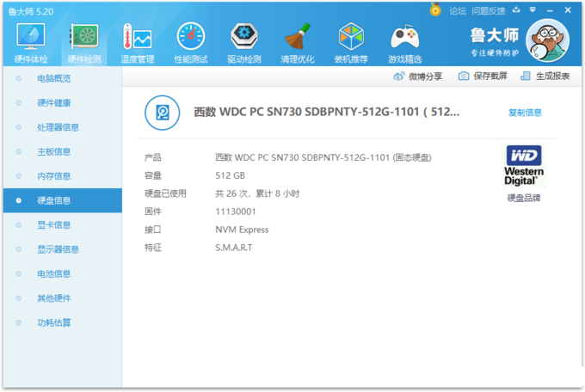Click the S.M.A.R.T feature text

[x=233, y=248]
